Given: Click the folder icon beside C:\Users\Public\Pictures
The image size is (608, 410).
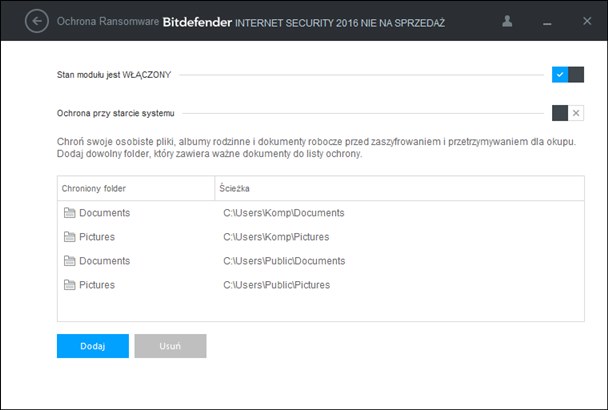Looking at the screenshot, I should (x=69, y=285).
